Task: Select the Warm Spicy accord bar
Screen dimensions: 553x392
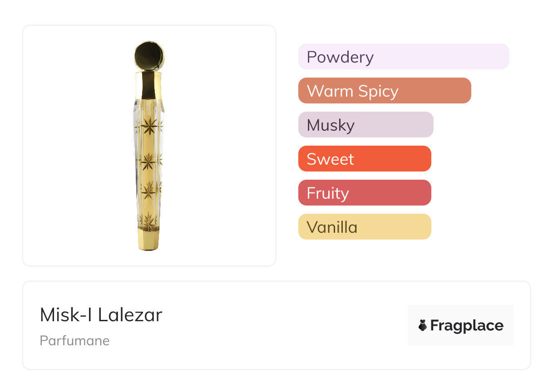Action: 384,91
